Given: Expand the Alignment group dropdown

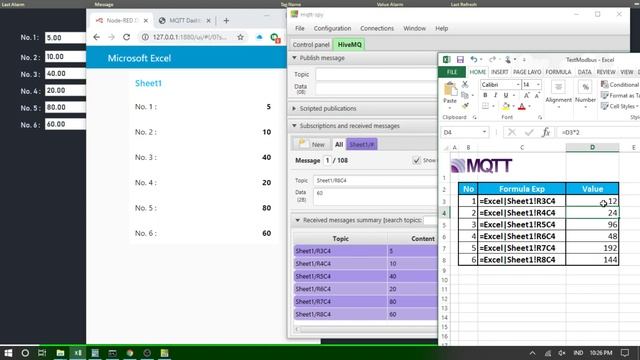Looking at the screenshot, I should click(x=558, y=107).
